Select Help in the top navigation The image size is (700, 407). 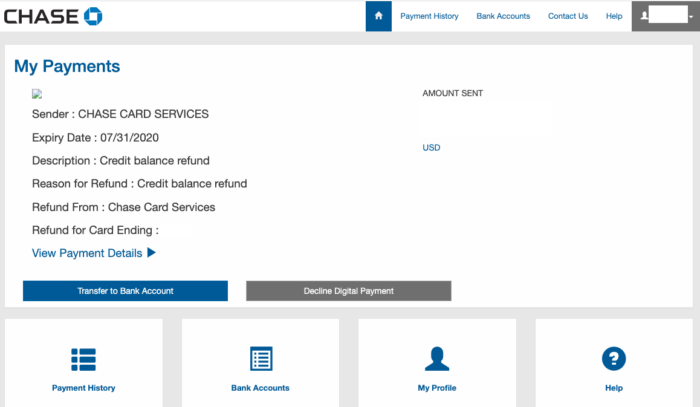coord(614,16)
